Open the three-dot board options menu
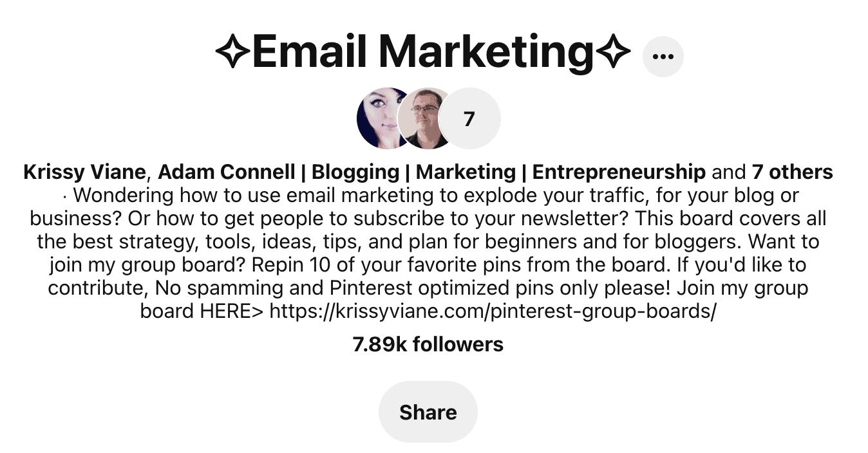Viewport: 868px width, 453px height. [x=663, y=57]
